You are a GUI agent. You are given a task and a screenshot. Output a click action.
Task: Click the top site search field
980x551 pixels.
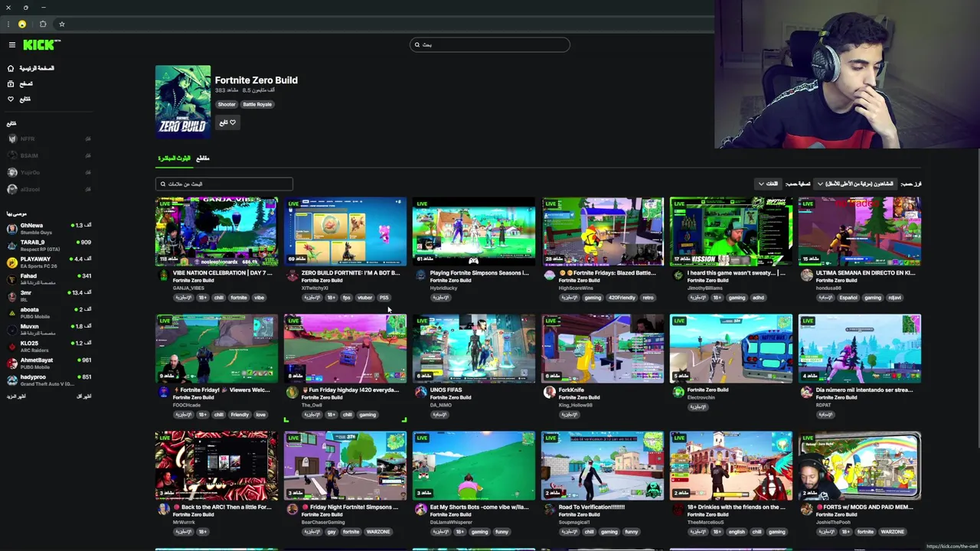pyautogui.click(x=490, y=44)
